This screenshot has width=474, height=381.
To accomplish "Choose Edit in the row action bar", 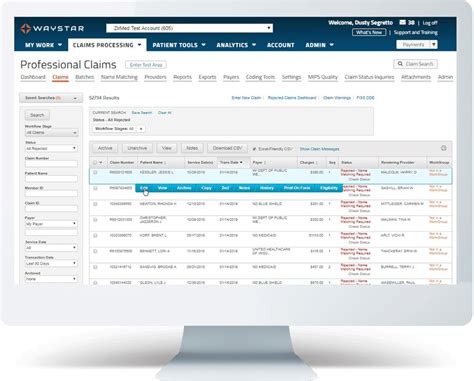I will click(x=144, y=188).
